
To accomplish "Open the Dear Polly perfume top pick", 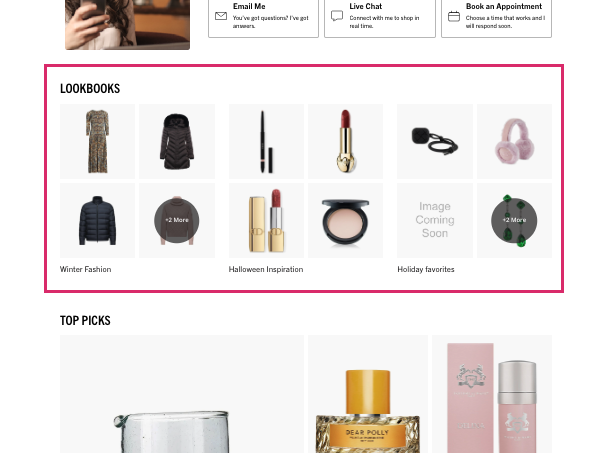I will [368, 394].
